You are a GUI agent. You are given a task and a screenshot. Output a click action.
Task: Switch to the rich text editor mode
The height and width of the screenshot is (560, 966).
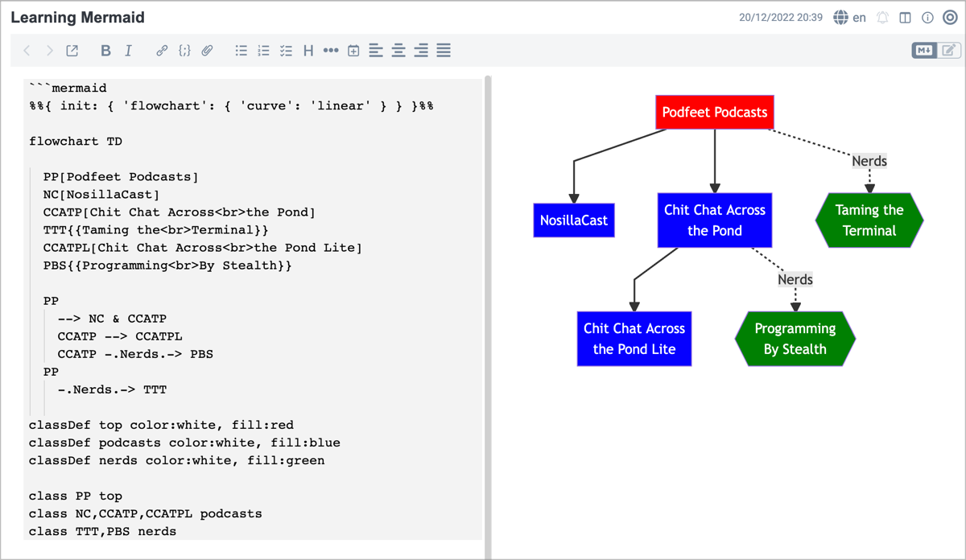948,51
